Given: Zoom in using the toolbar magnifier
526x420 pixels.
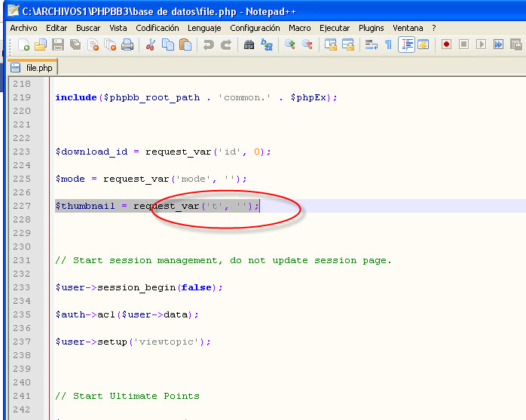Looking at the screenshot, I should (290, 45).
